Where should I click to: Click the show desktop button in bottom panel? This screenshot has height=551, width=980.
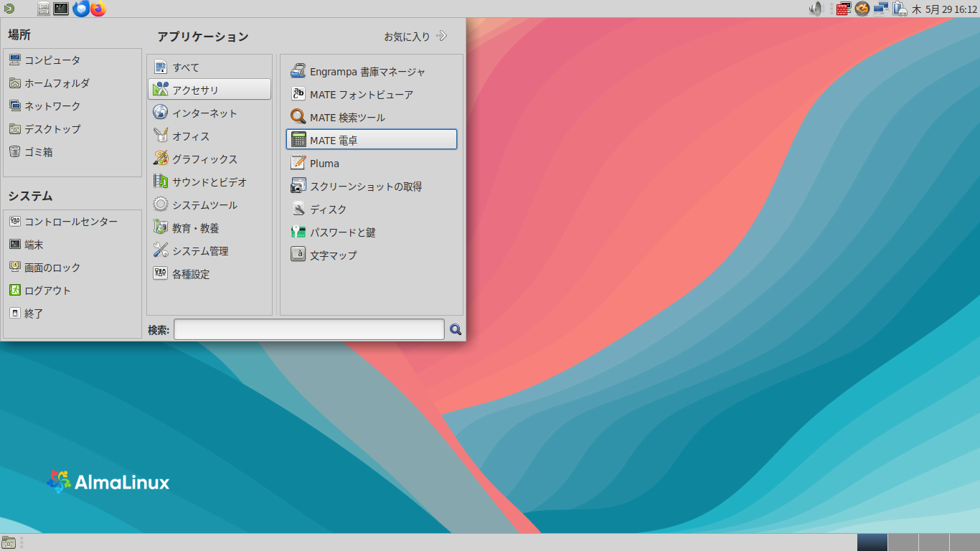[x=9, y=542]
